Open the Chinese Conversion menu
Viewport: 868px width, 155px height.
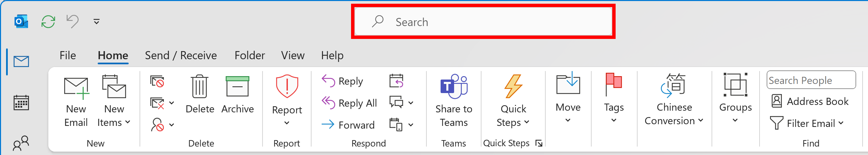(x=674, y=101)
